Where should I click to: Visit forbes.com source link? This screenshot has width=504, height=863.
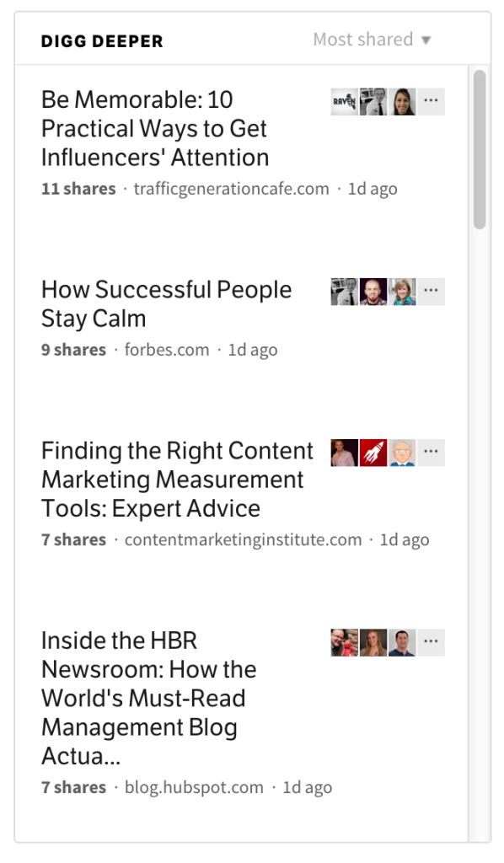[x=167, y=350]
